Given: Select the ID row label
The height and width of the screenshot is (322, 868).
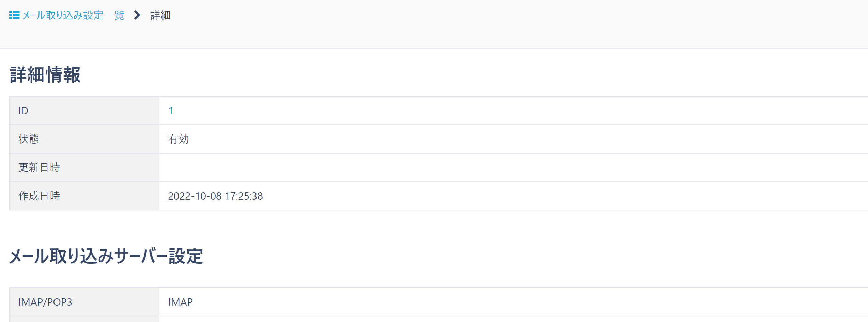Looking at the screenshot, I should point(23,110).
